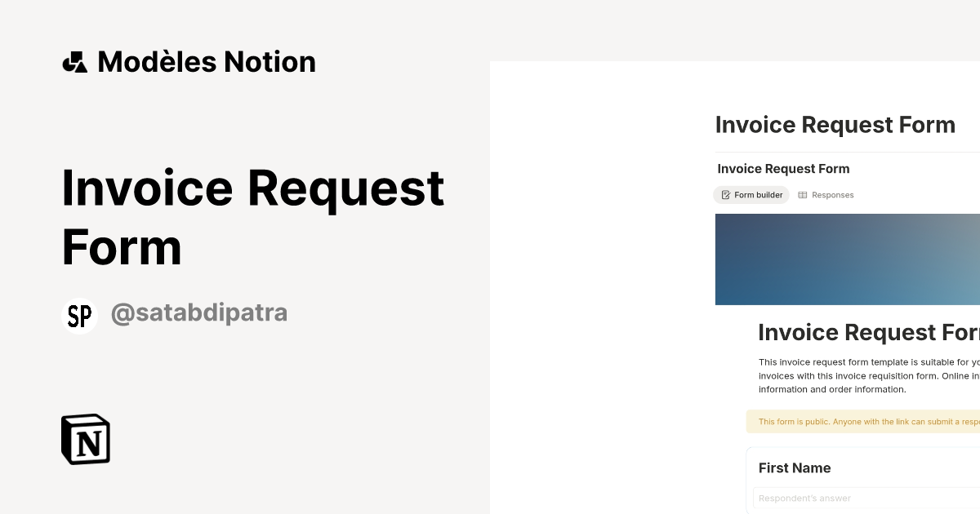Click the Modèles Notion wordmark
Image resolution: width=980 pixels, height=514 pixels.
click(x=206, y=61)
